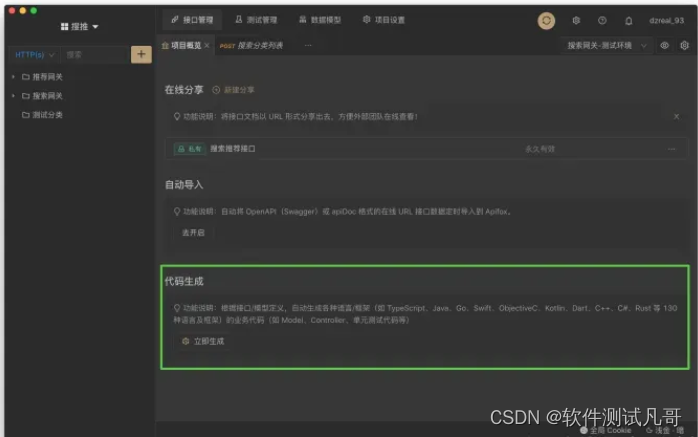
Task: Open notifications with the bell icon
Action: [x=628, y=20]
